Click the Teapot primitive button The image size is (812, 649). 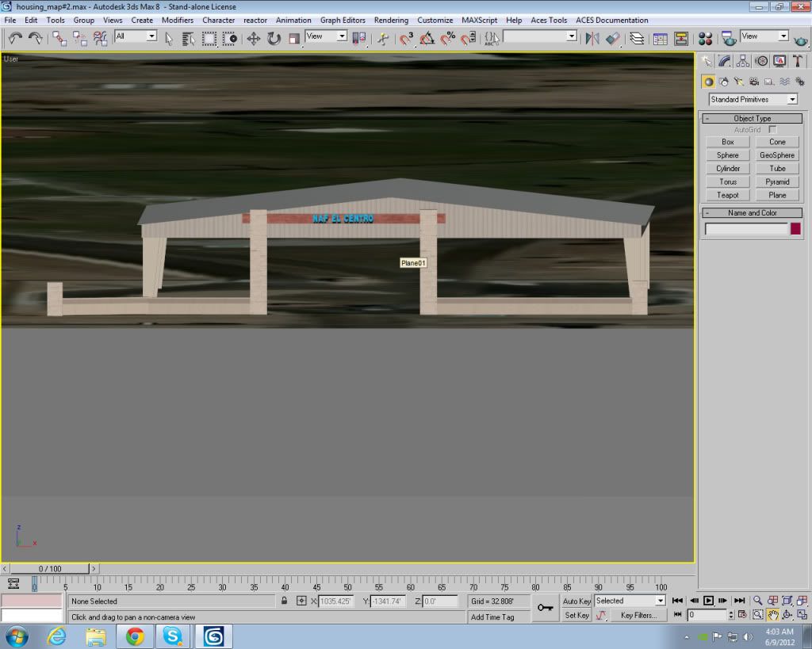pyautogui.click(x=727, y=195)
